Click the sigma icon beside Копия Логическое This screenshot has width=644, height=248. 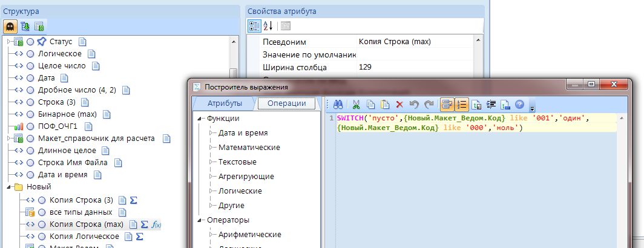[139, 237]
